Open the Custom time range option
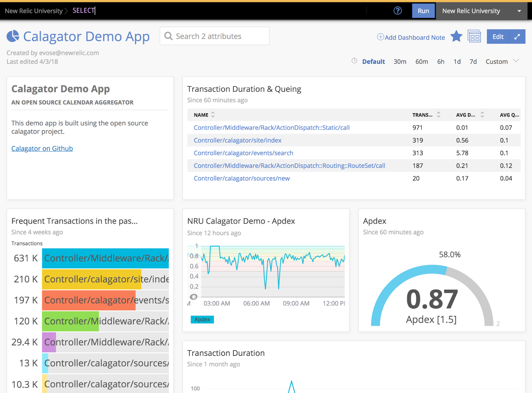The width and height of the screenshot is (532, 393). coord(497,61)
